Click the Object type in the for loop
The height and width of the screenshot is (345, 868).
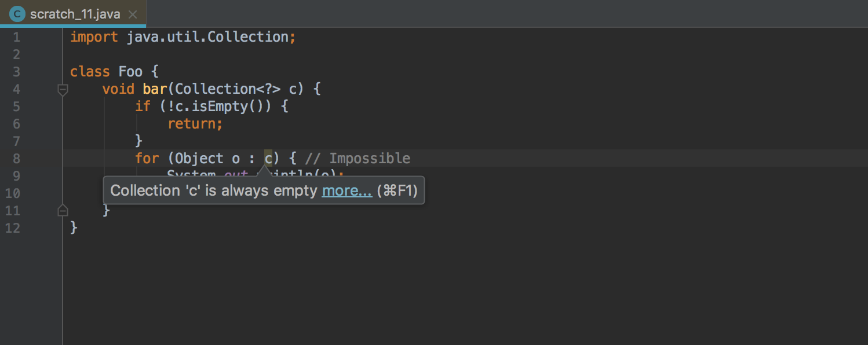pos(199,159)
